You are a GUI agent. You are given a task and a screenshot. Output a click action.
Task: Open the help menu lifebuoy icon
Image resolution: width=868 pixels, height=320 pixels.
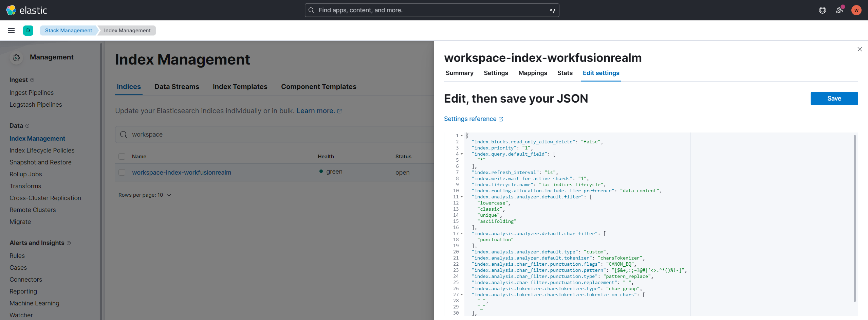coord(822,10)
